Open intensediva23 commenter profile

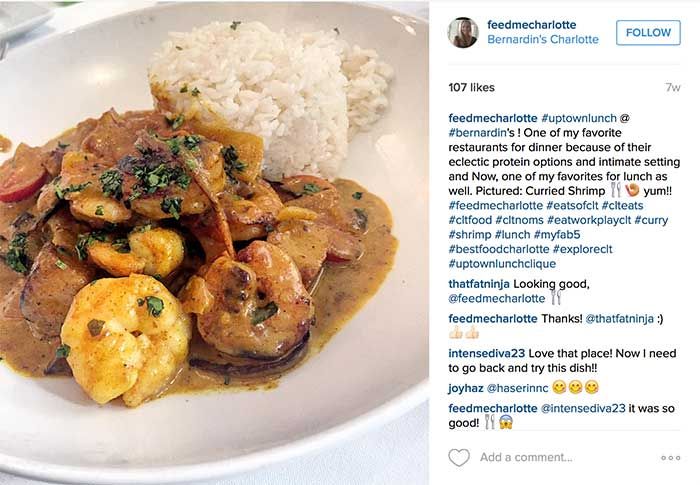(487, 353)
